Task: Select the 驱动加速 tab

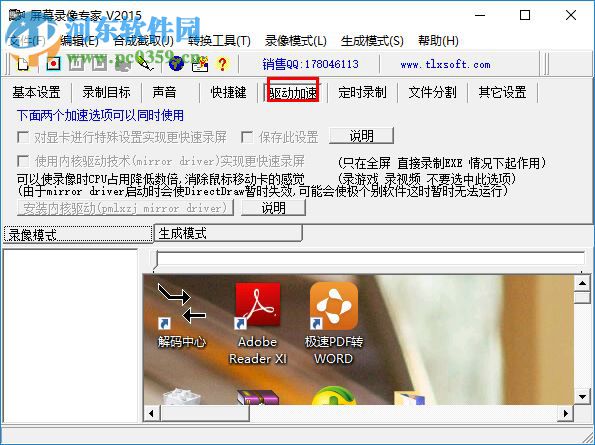Action: point(293,92)
